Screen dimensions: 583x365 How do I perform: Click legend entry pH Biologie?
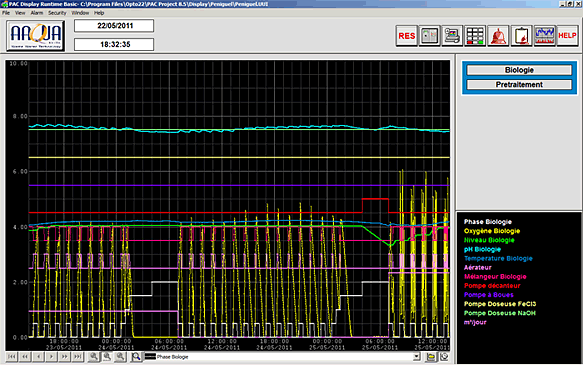tap(482, 249)
